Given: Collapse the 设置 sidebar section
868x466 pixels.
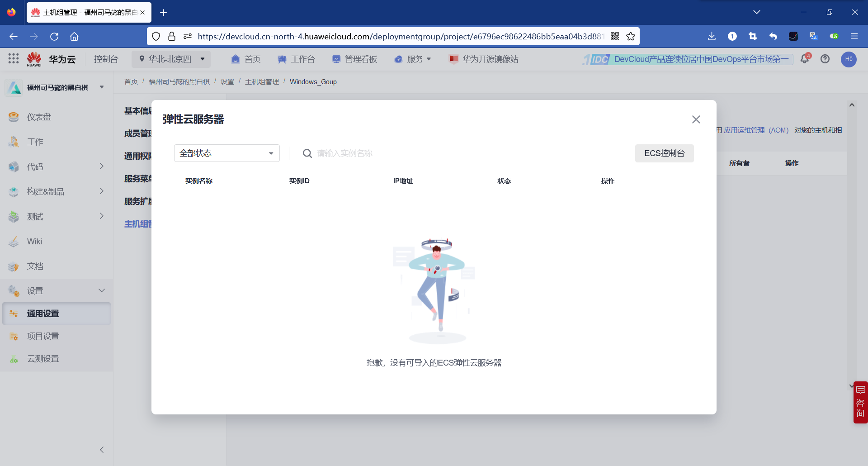Looking at the screenshot, I should tap(101, 290).
